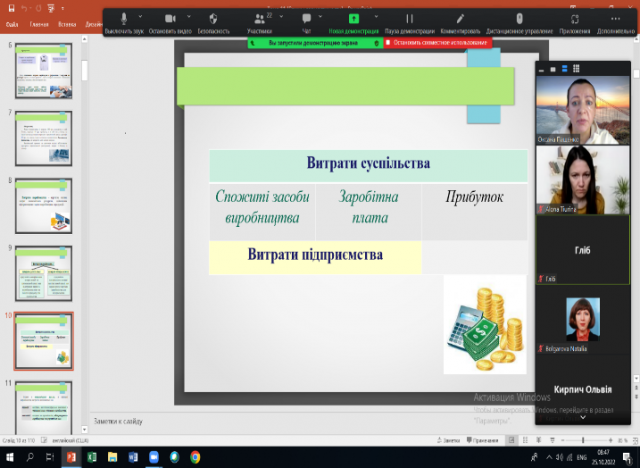640x468 pixels.
Task: Expand participants options arrow
Action: click(281, 17)
